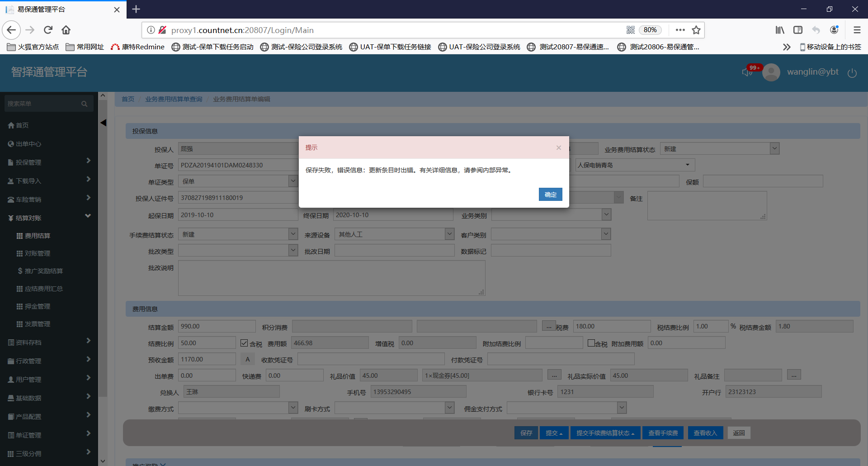Toggle the 含税 checkbox next to 结费比例
The width and height of the screenshot is (868, 466).
click(x=244, y=343)
